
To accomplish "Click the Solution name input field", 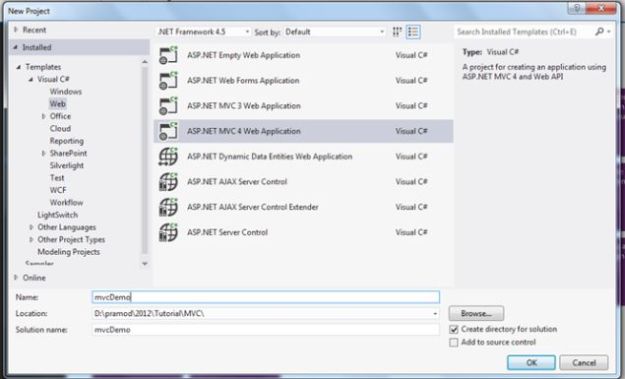I will [266, 330].
